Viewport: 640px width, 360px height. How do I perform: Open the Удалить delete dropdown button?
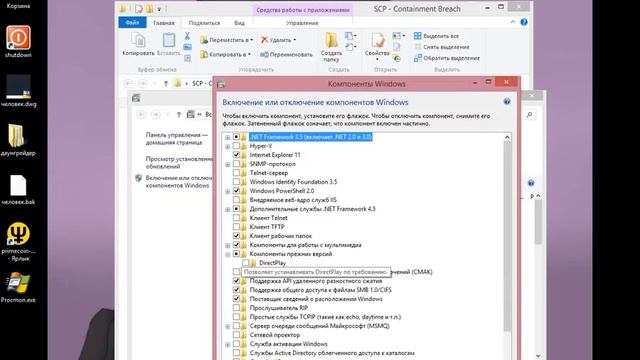coord(278,40)
